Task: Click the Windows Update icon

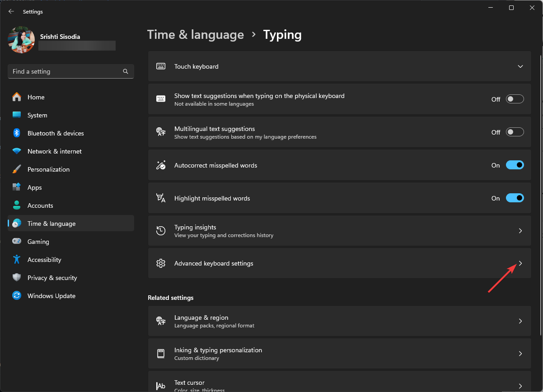Action: (17, 296)
